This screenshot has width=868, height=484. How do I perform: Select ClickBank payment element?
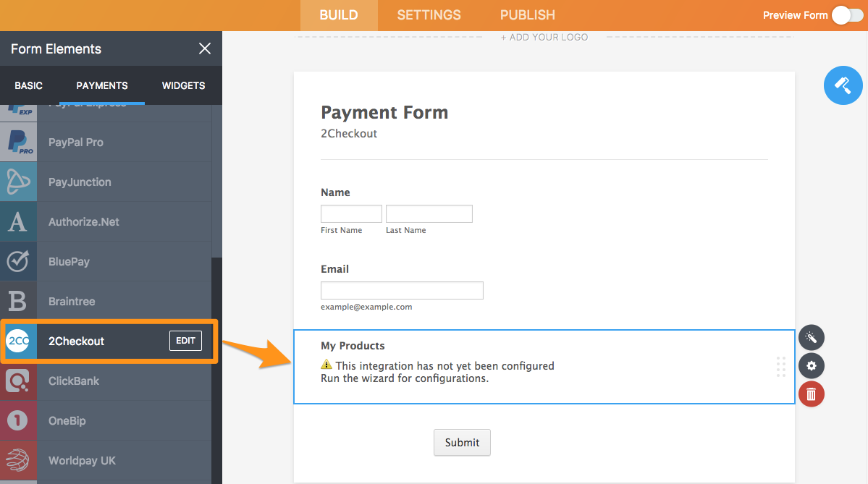106,381
